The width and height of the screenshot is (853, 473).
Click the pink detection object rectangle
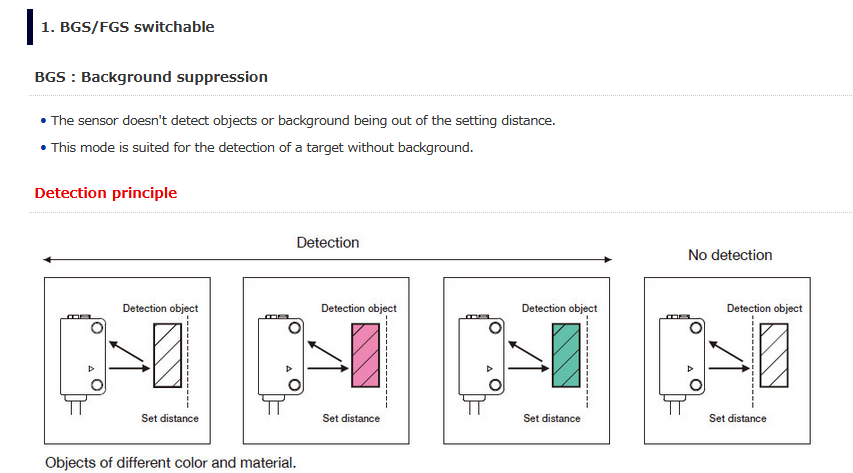click(366, 355)
